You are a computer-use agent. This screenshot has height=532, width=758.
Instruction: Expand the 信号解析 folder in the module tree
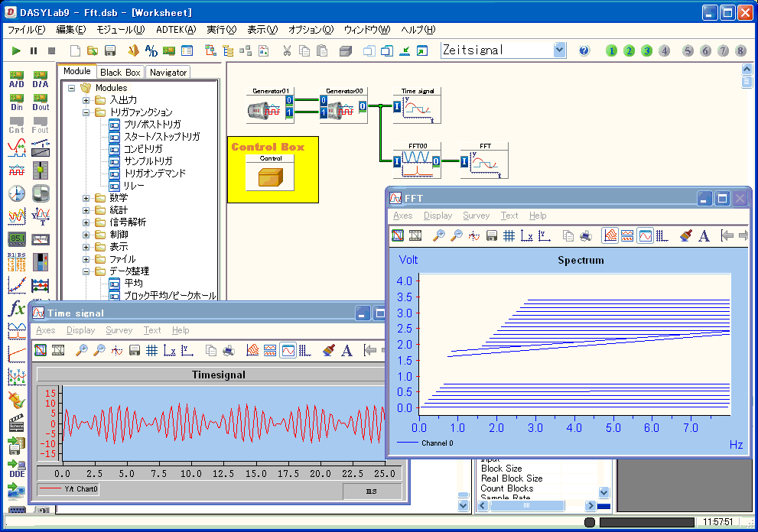86,222
